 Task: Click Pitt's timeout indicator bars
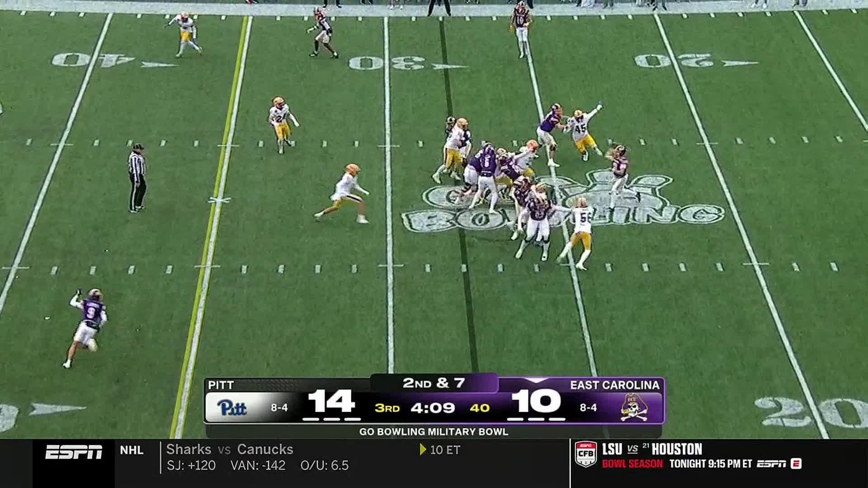(x=331, y=419)
